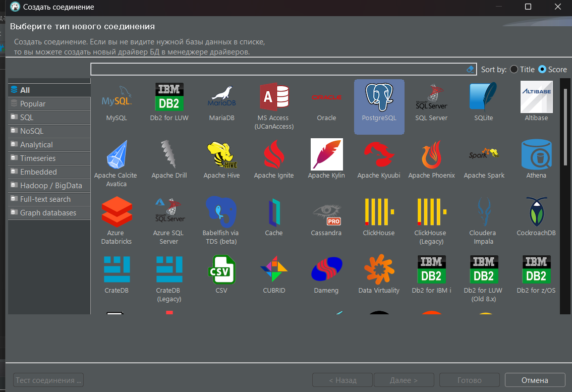Select Apache Drill driver icon
Screen dimensions: 572x392
pos(169,154)
